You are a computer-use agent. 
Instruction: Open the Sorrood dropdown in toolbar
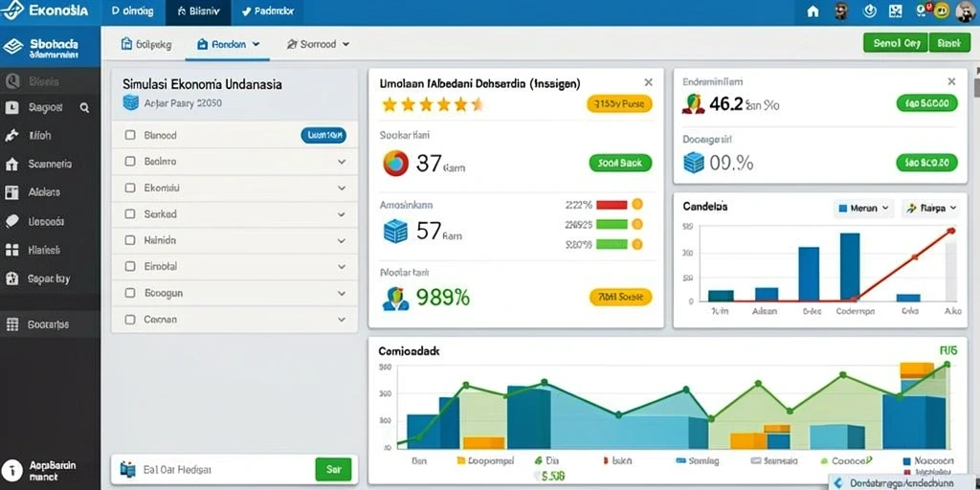(318, 44)
